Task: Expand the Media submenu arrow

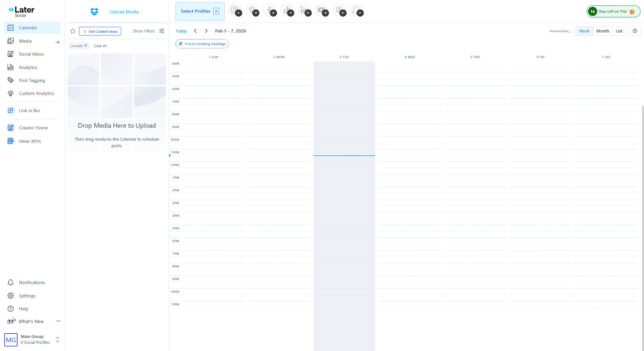Action: pyautogui.click(x=58, y=42)
